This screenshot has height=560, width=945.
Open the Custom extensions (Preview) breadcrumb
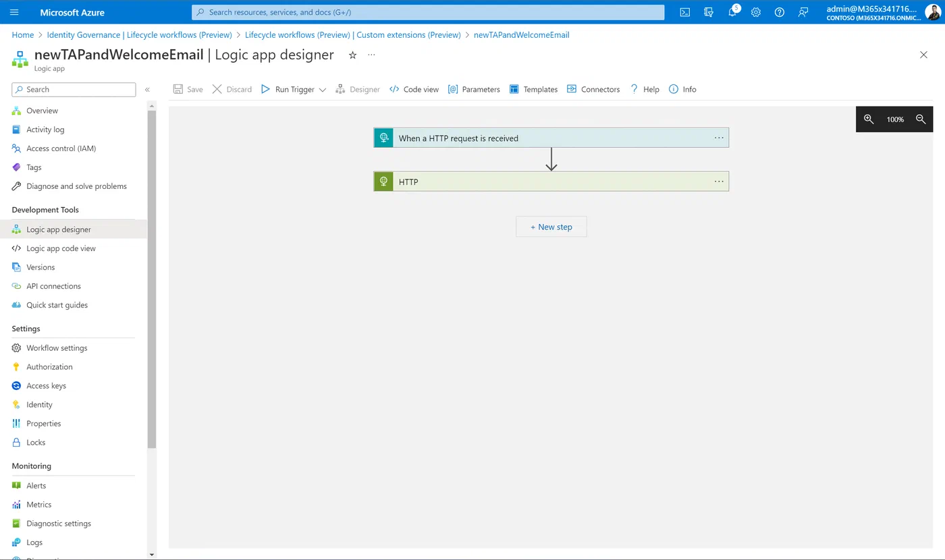click(353, 34)
